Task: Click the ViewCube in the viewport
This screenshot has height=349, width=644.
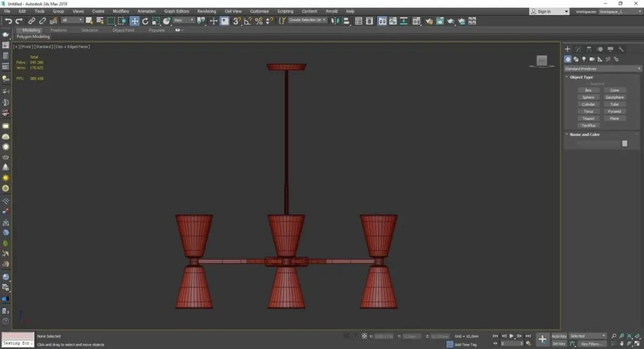Action: point(542,61)
